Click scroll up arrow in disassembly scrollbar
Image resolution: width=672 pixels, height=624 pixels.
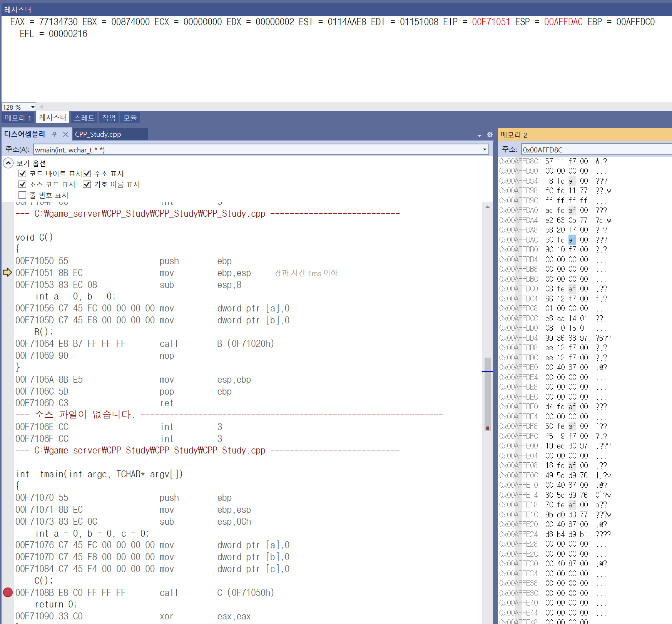(x=488, y=207)
